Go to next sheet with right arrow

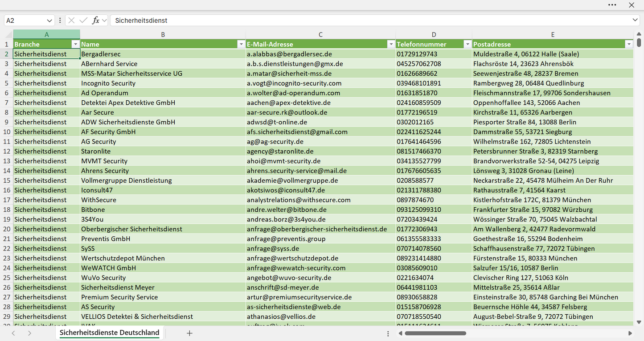tap(29, 333)
